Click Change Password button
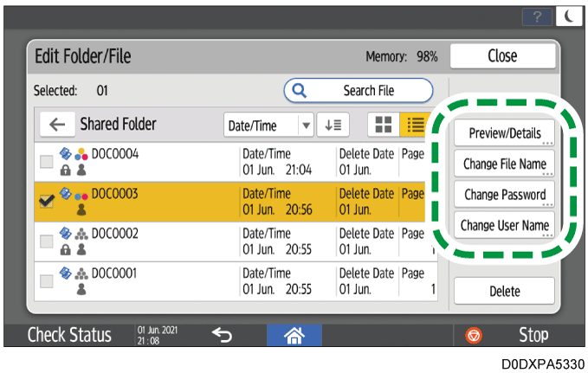588x373 pixels. click(x=504, y=195)
